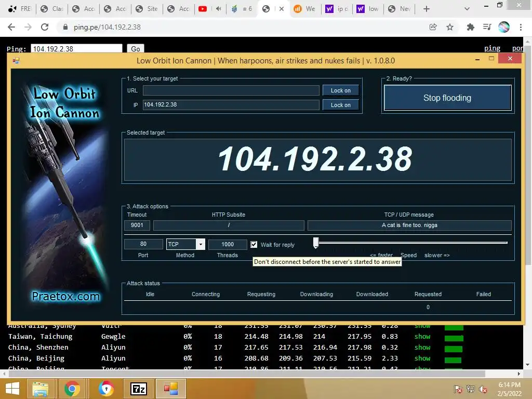
Task: Click the horizontal scrollbar of the webpage
Action: pyautogui.click(x=247, y=374)
